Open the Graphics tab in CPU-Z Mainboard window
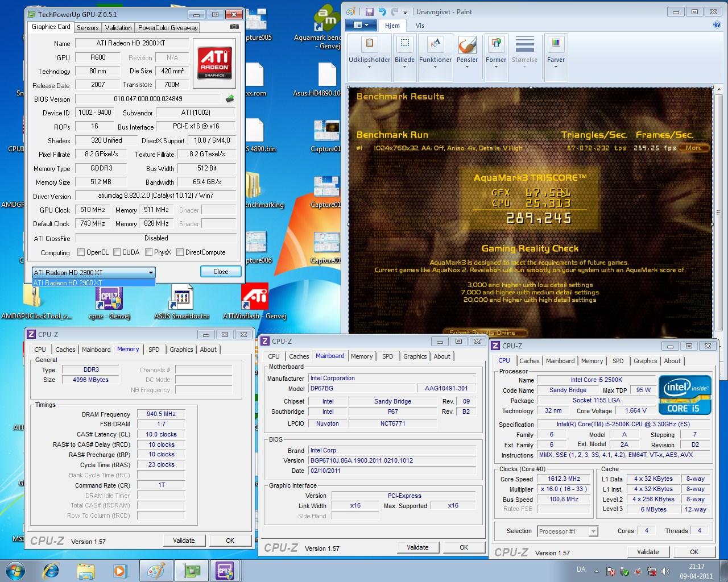728x582 pixels. [x=415, y=356]
